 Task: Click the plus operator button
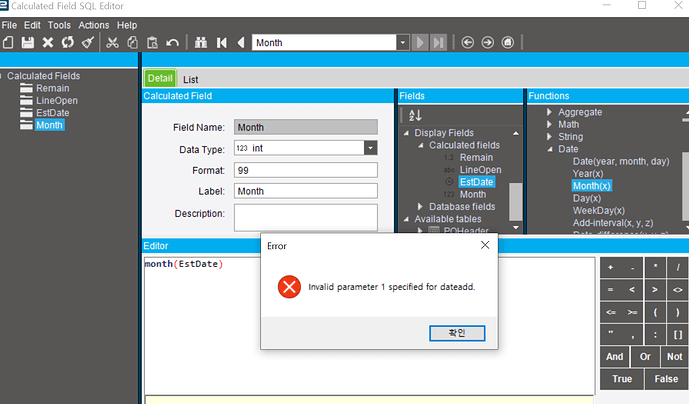pyautogui.click(x=610, y=267)
